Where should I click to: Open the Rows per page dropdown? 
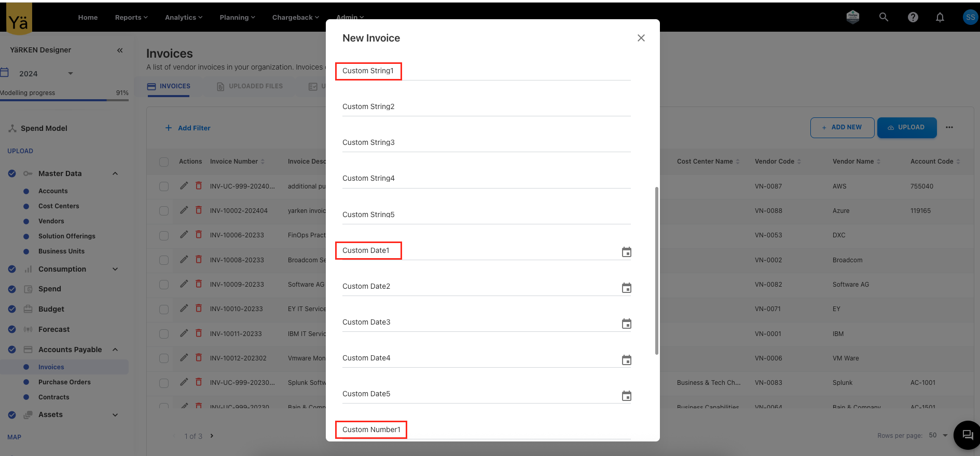pyautogui.click(x=938, y=435)
